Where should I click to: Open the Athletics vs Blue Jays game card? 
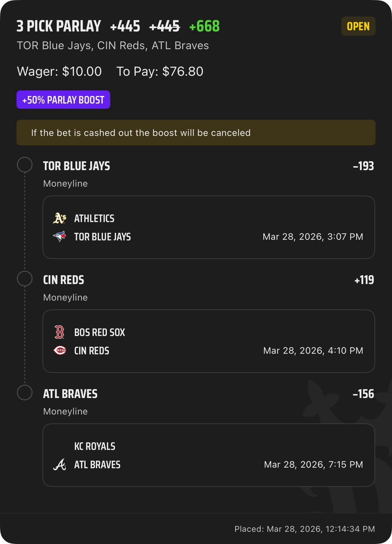coord(209,227)
